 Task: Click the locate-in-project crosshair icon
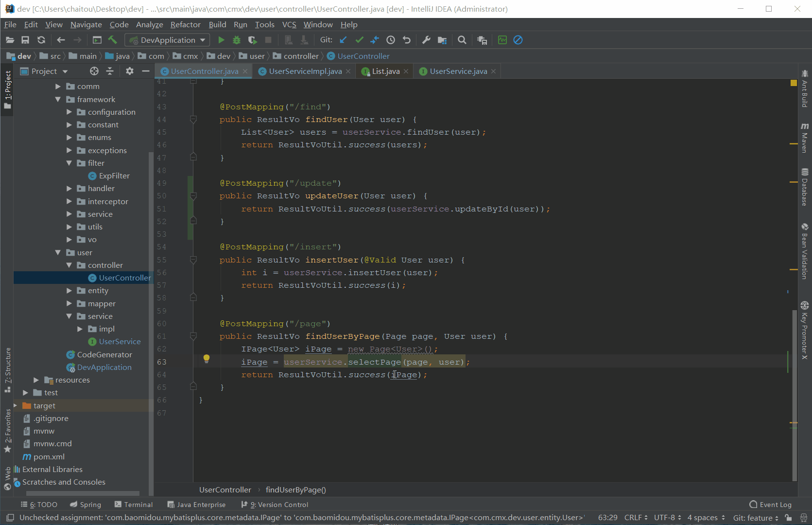pos(94,71)
